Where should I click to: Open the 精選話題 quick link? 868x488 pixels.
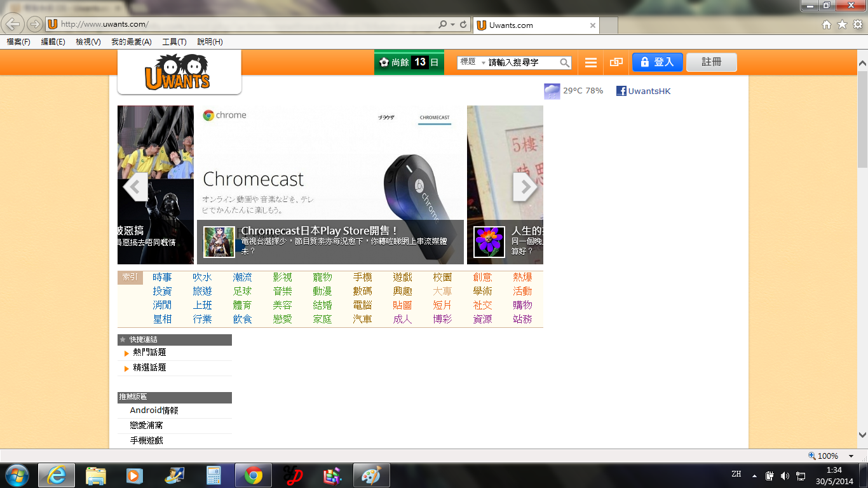pos(149,367)
